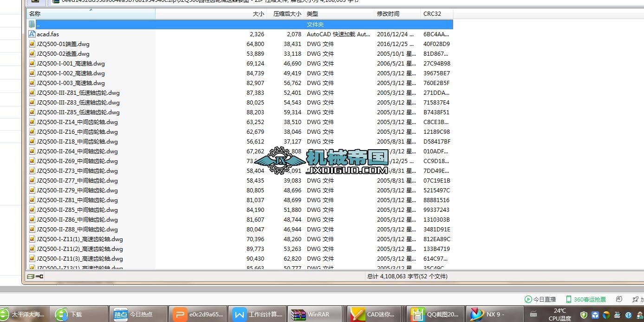This screenshot has width=644, height=322.
Task: Click the JZQ500-01端盖.dwg file icon
Action: click(32, 44)
